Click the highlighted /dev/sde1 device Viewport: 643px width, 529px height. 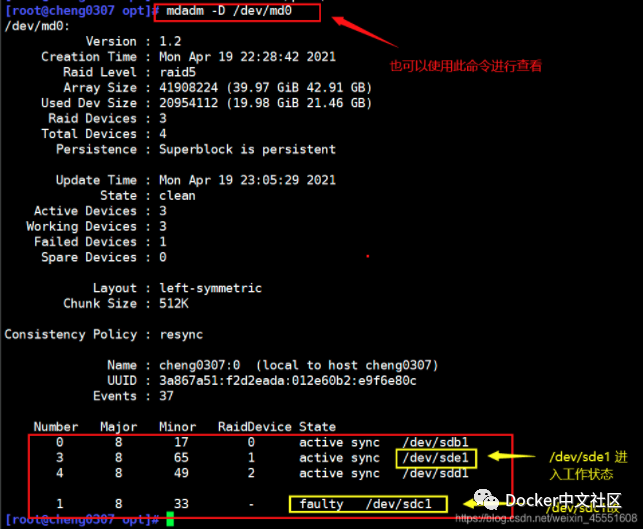(x=436, y=458)
